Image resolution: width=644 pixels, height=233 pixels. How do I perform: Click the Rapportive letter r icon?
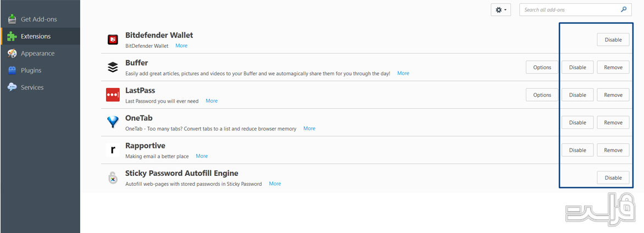coord(113,149)
